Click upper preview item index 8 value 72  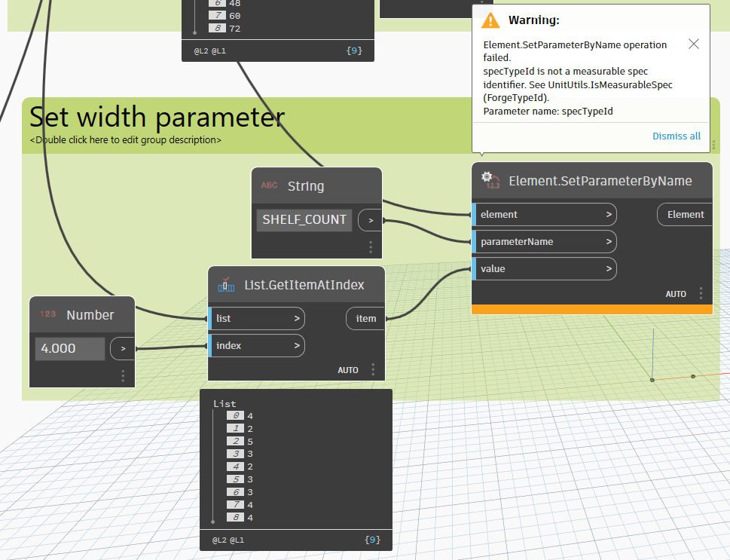click(x=224, y=28)
